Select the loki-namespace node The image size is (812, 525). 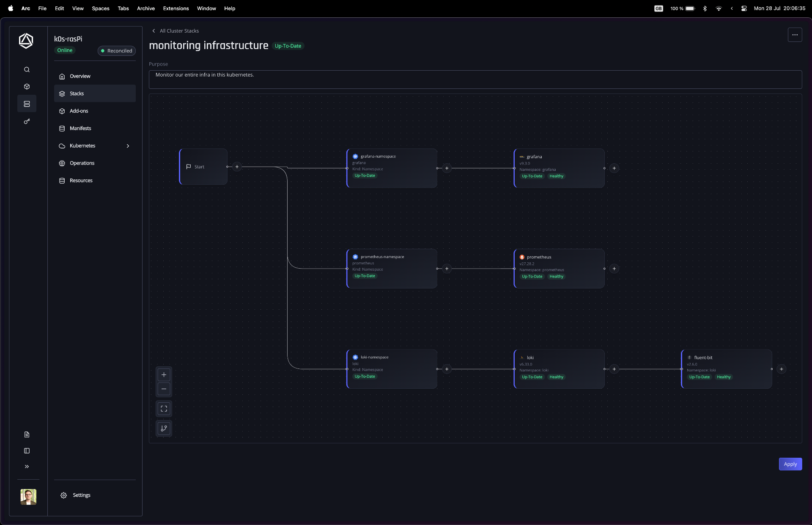click(392, 369)
